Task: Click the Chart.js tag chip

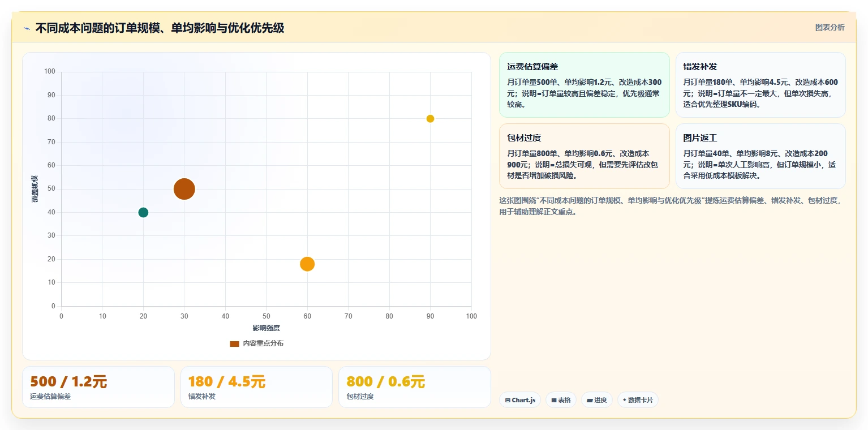Action: pyautogui.click(x=520, y=400)
